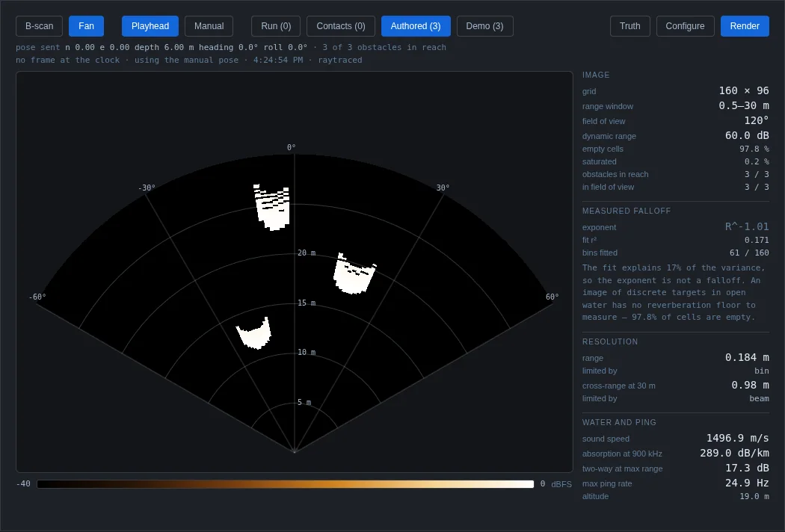Click the absorption value 289.0 dB/km
The image size is (785, 532).
click(x=734, y=453)
